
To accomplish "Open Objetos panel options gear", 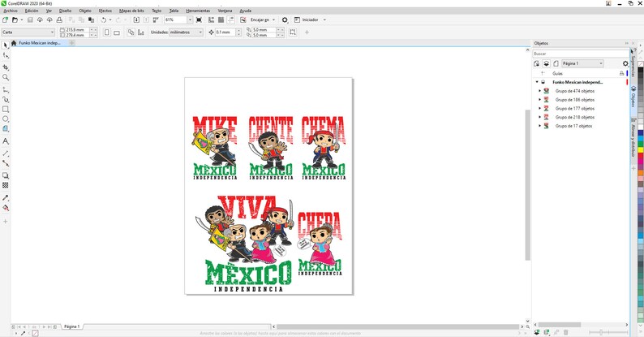I will click(x=625, y=63).
